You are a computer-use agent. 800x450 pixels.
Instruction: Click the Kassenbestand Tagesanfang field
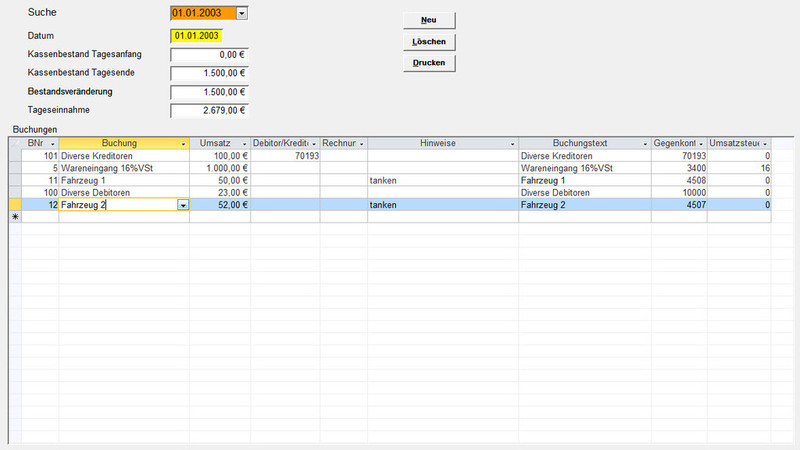(209, 55)
